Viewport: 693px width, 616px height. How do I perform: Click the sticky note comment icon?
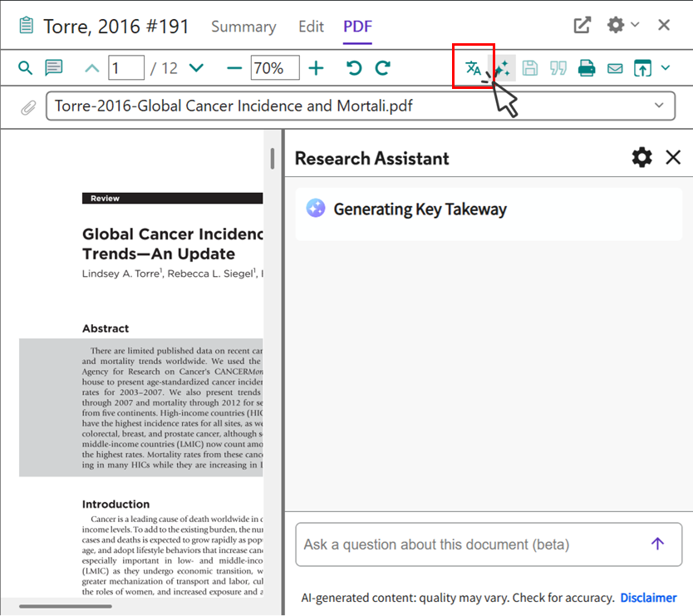pos(53,68)
